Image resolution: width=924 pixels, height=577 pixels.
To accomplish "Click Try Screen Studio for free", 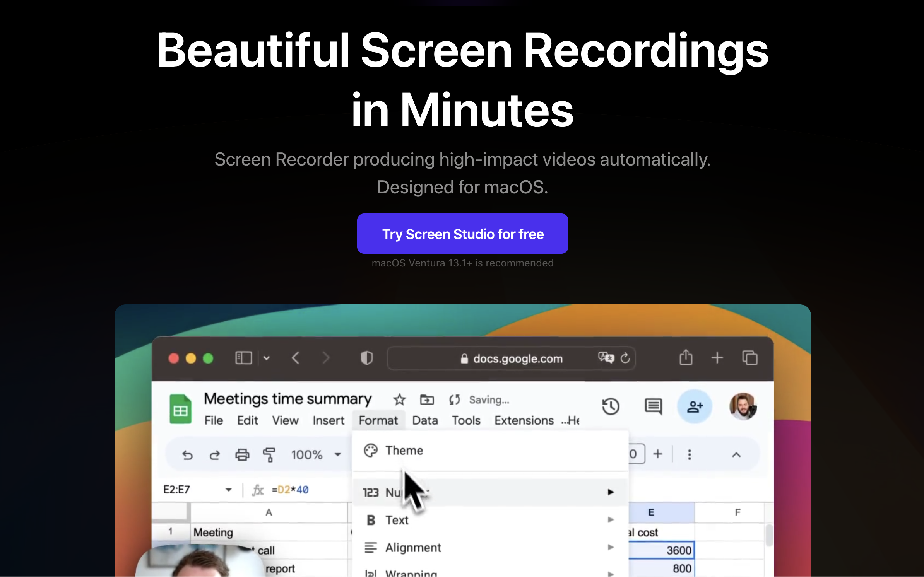I will pos(462,234).
